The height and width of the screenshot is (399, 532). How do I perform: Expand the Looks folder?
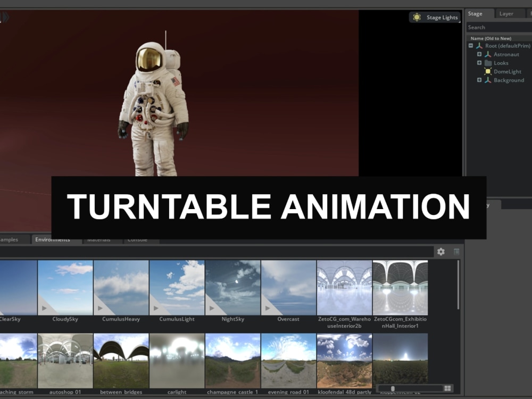pos(479,63)
